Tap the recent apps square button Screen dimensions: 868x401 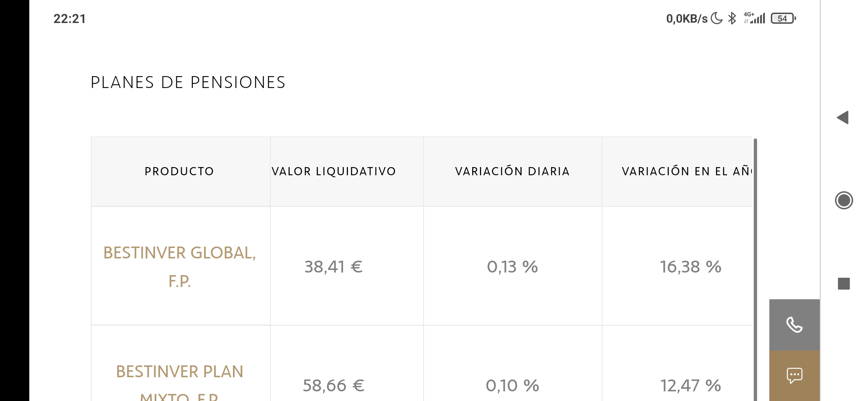pos(844,284)
